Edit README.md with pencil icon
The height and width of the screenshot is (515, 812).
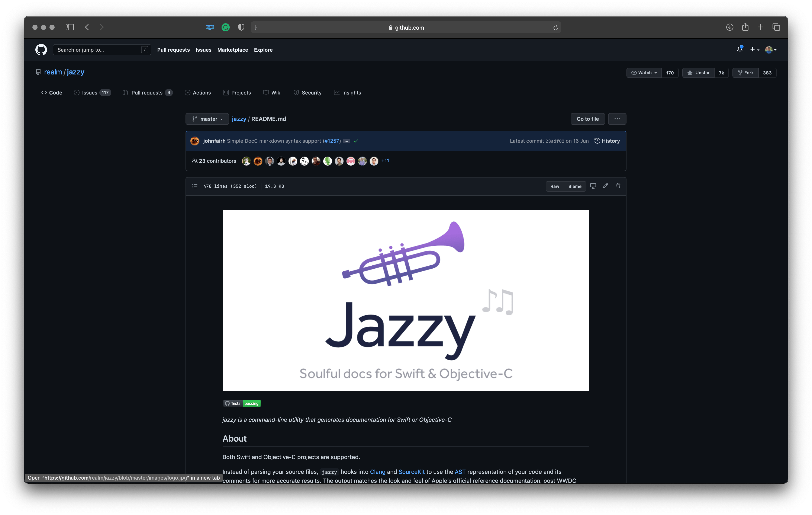(x=606, y=186)
